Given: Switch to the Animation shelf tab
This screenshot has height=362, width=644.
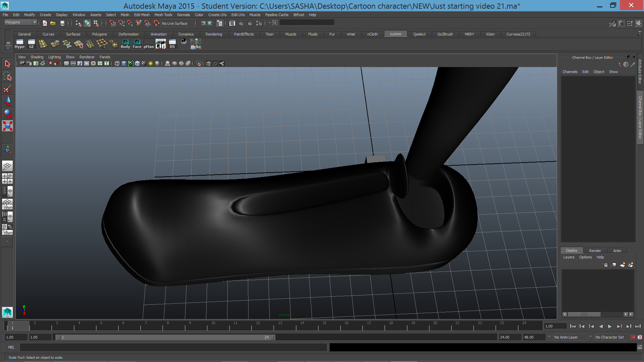Looking at the screenshot, I should (x=159, y=34).
